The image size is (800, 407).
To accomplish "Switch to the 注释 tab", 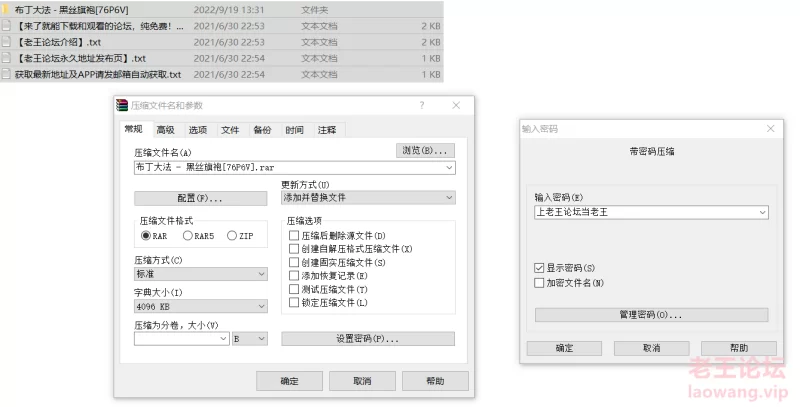I will [x=327, y=130].
